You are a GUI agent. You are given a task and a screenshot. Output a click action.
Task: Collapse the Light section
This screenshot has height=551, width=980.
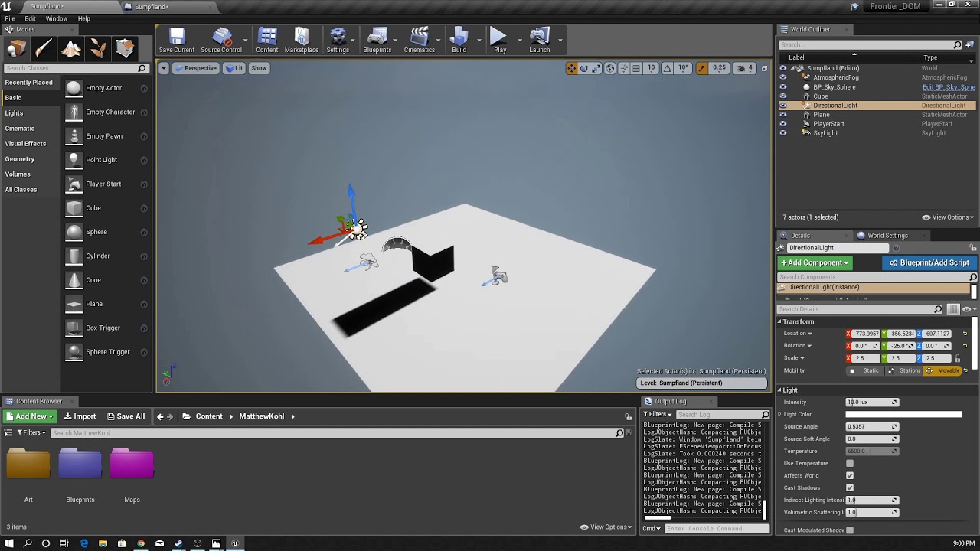[779, 390]
